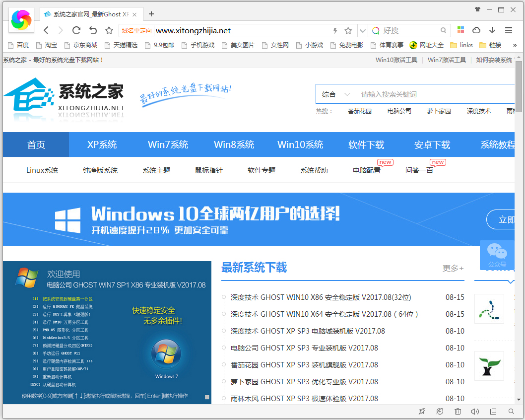Open Linux系统 in sub navigation
The width and height of the screenshot is (525, 420).
pos(42,170)
